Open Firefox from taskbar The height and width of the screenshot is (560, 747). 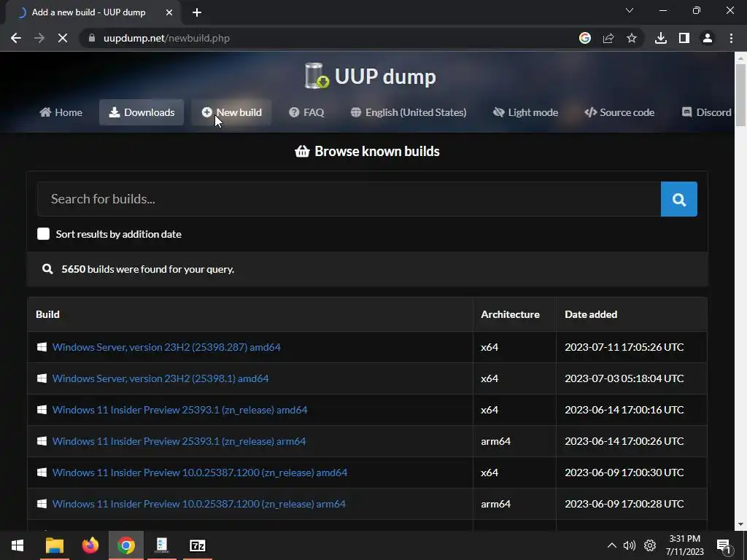90,545
